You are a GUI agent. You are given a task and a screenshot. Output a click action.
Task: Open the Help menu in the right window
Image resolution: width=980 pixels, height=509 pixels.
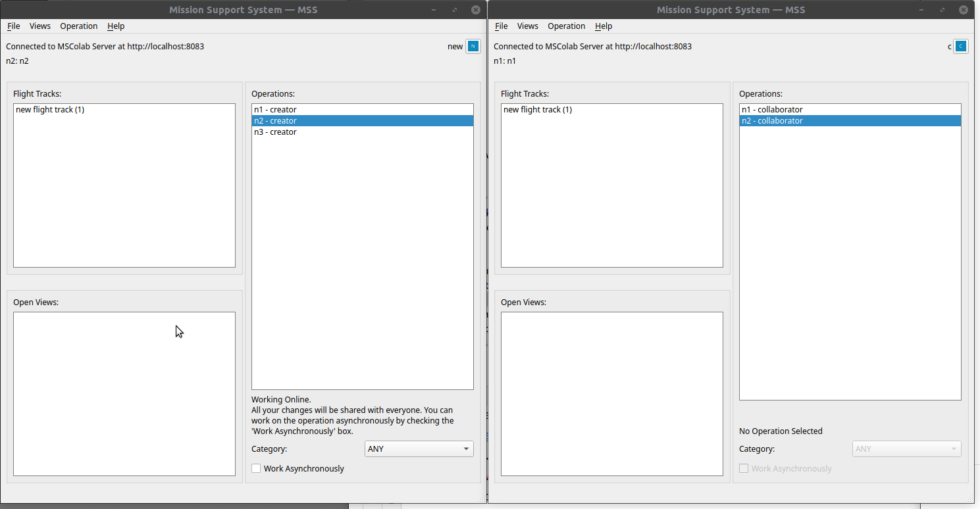click(x=604, y=26)
